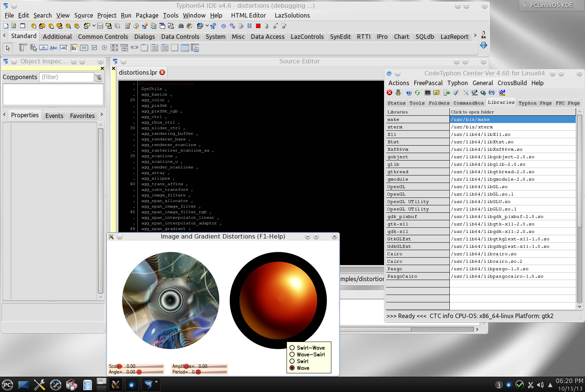The width and height of the screenshot is (585, 392).
Task: Click the Save floppy disk icon in IDE toolbar
Action: click(x=100, y=26)
